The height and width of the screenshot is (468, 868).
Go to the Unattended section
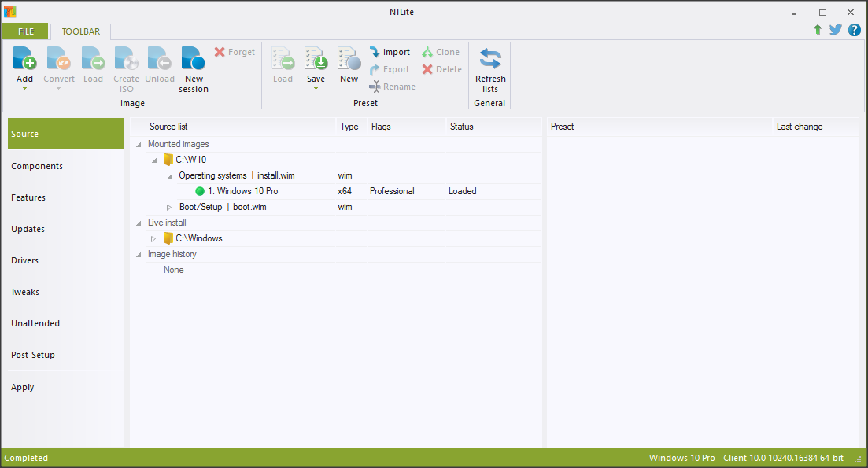click(x=35, y=323)
